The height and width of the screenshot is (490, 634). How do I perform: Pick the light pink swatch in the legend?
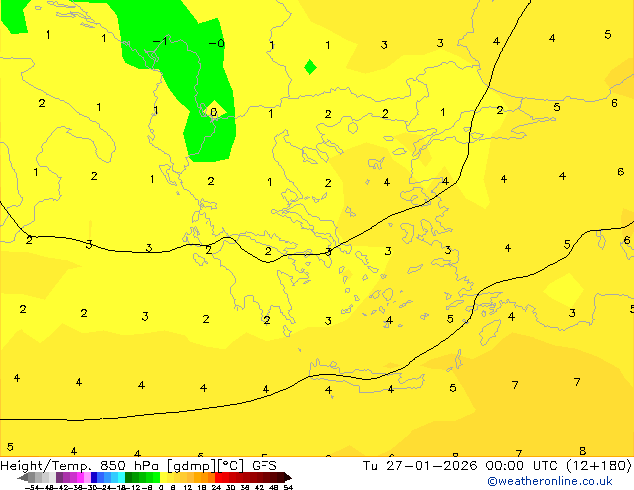click(87, 477)
